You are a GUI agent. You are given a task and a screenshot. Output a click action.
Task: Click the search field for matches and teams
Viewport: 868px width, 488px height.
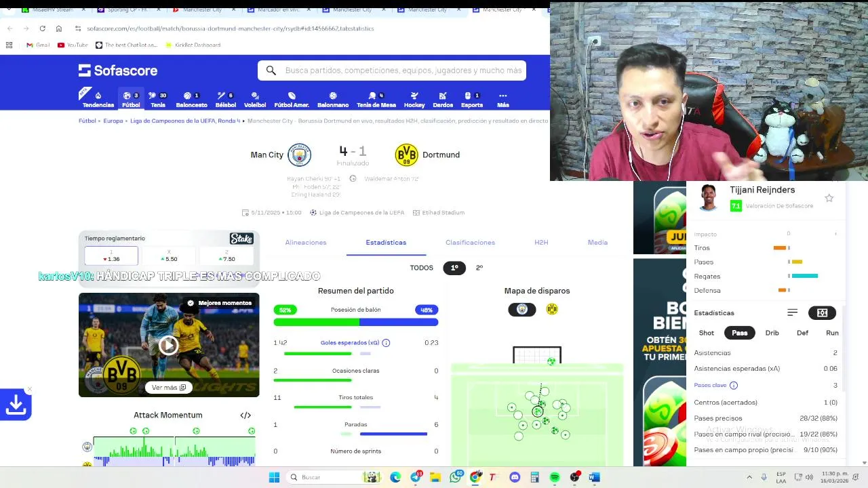392,70
